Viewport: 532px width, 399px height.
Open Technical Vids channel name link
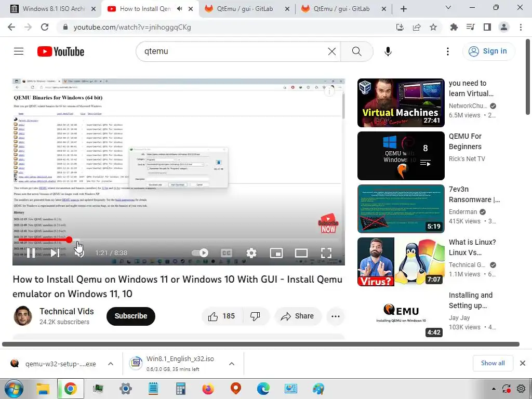pyautogui.click(x=66, y=312)
